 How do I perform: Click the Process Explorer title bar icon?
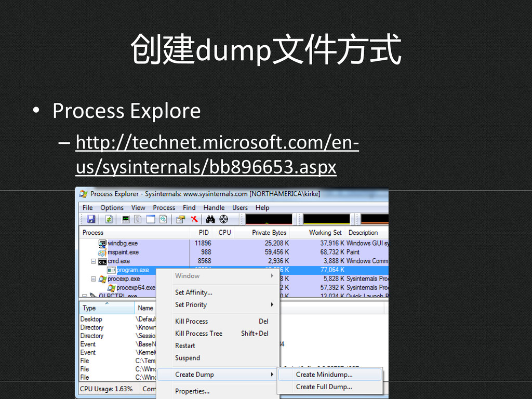click(83, 194)
